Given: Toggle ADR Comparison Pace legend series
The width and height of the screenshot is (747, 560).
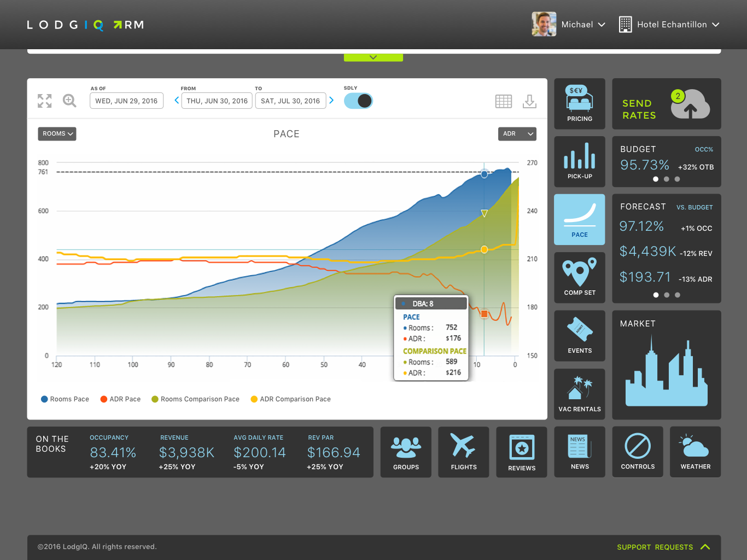Looking at the screenshot, I should tap(290, 399).
